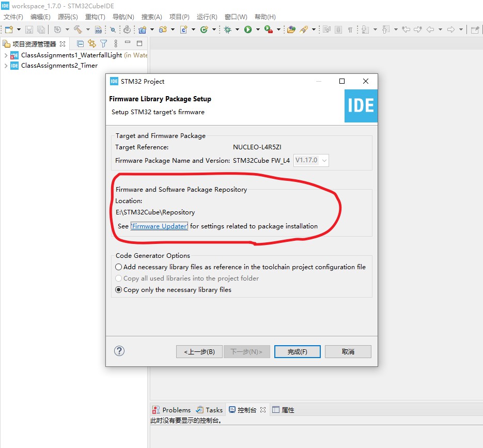Open the 窗口(W) menu
This screenshot has width=483, height=448.
236,17
